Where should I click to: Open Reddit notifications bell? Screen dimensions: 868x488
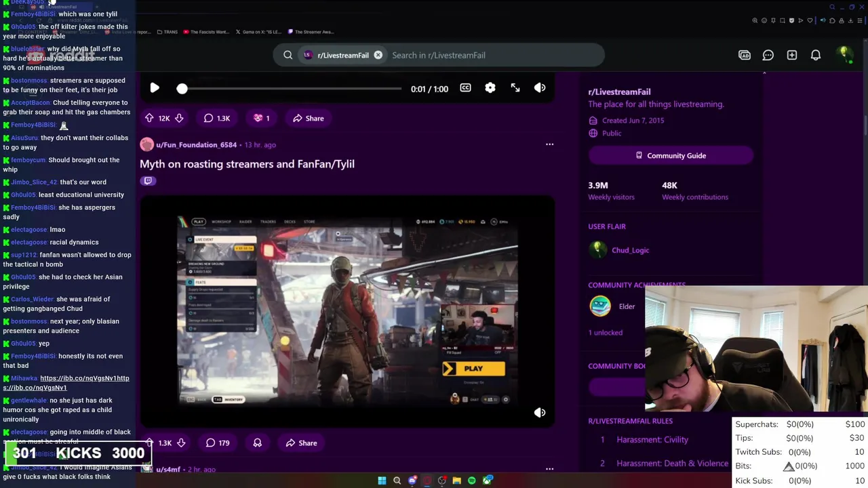[x=816, y=55]
